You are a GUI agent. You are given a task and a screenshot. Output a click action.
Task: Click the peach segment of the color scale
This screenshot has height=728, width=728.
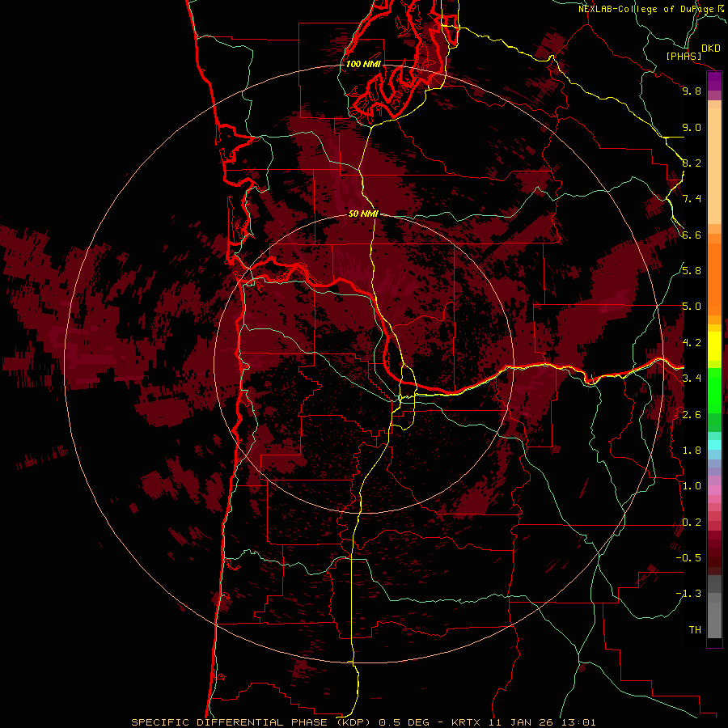[714, 163]
